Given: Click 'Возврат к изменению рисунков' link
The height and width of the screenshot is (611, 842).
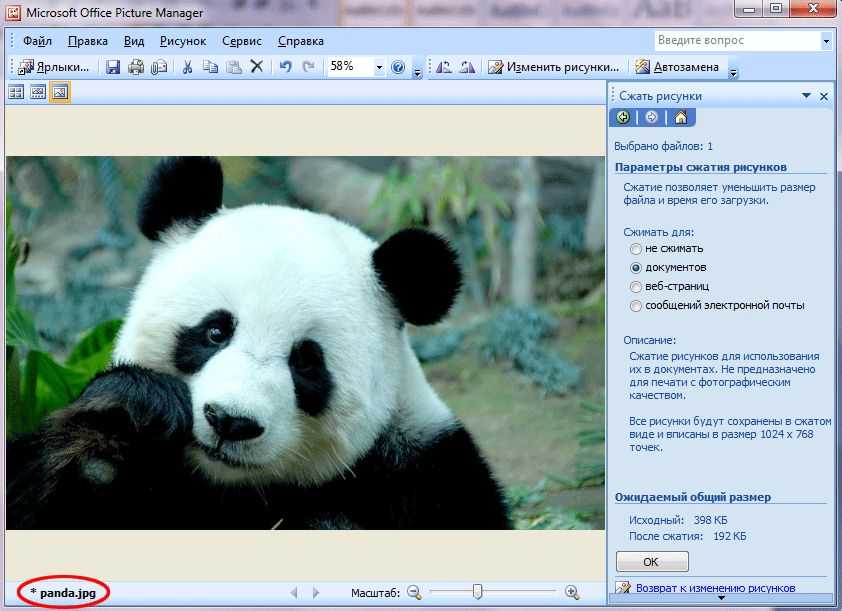Looking at the screenshot, I should [715, 588].
